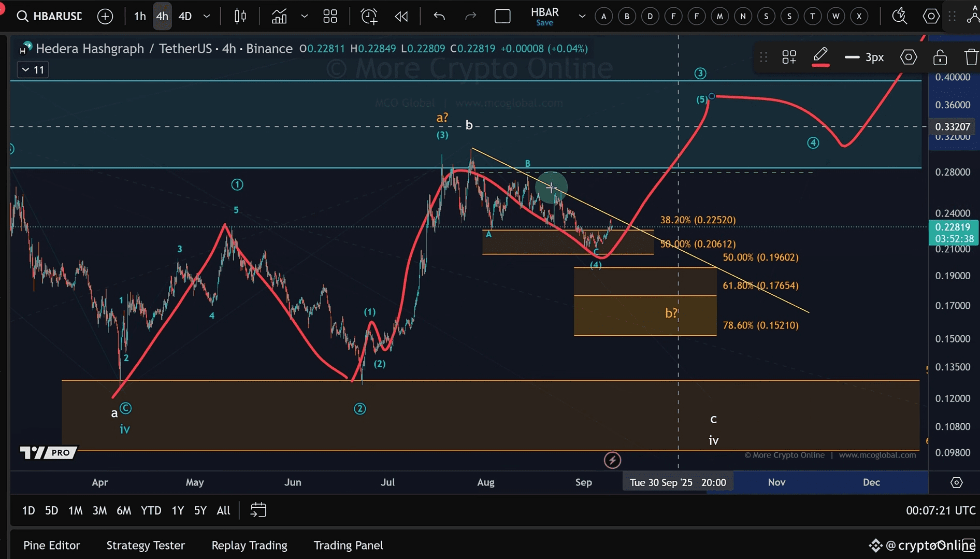Screen dimensions: 980x559
Task: Open time axis settings gear icon
Action: coord(957,482)
